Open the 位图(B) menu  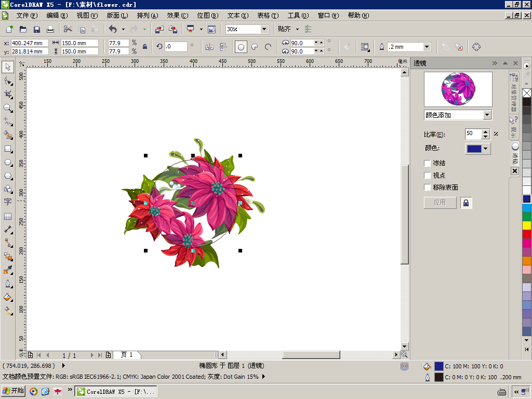tap(207, 16)
